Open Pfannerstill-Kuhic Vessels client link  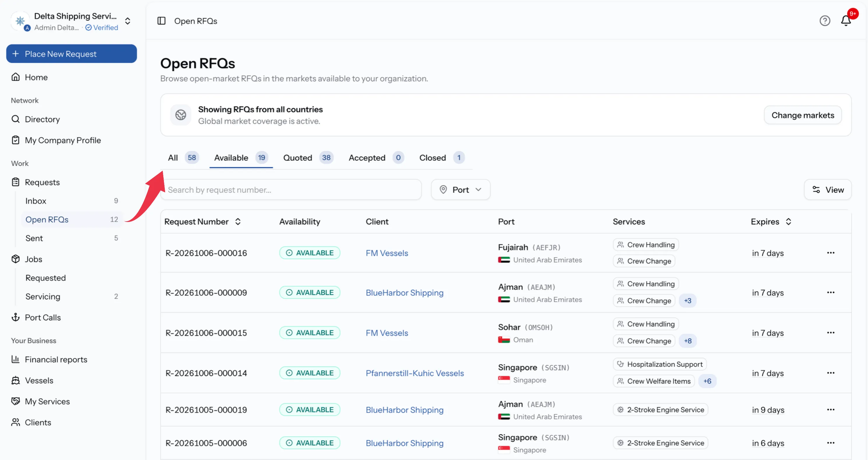pyautogui.click(x=415, y=373)
